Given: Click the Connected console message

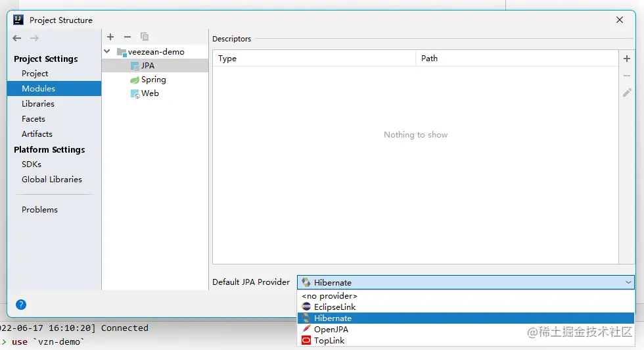Looking at the screenshot, I should pyautogui.click(x=124, y=328).
